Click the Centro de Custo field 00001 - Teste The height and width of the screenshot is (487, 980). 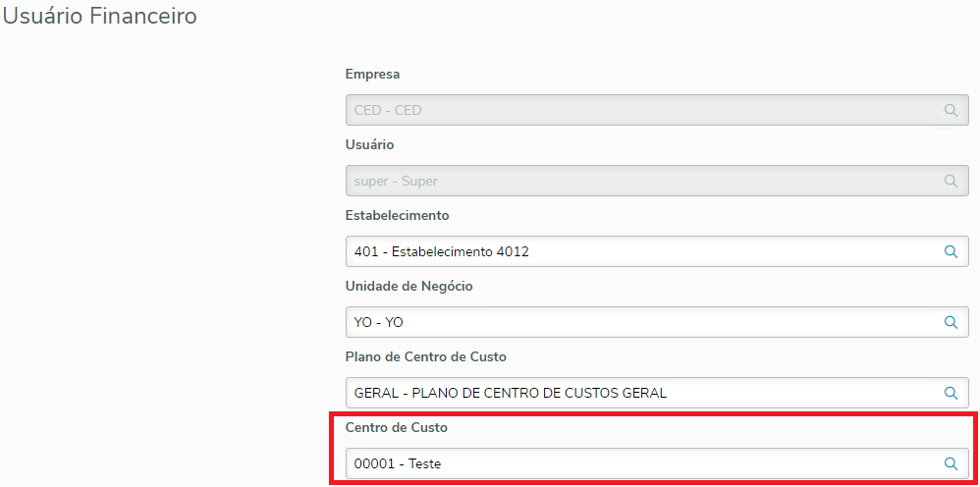(x=657, y=463)
